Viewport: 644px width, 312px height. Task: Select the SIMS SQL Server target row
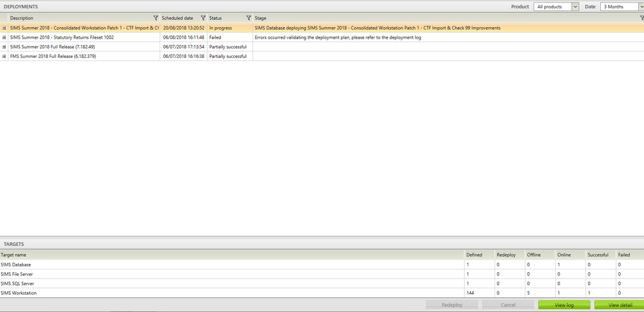[x=322, y=284]
